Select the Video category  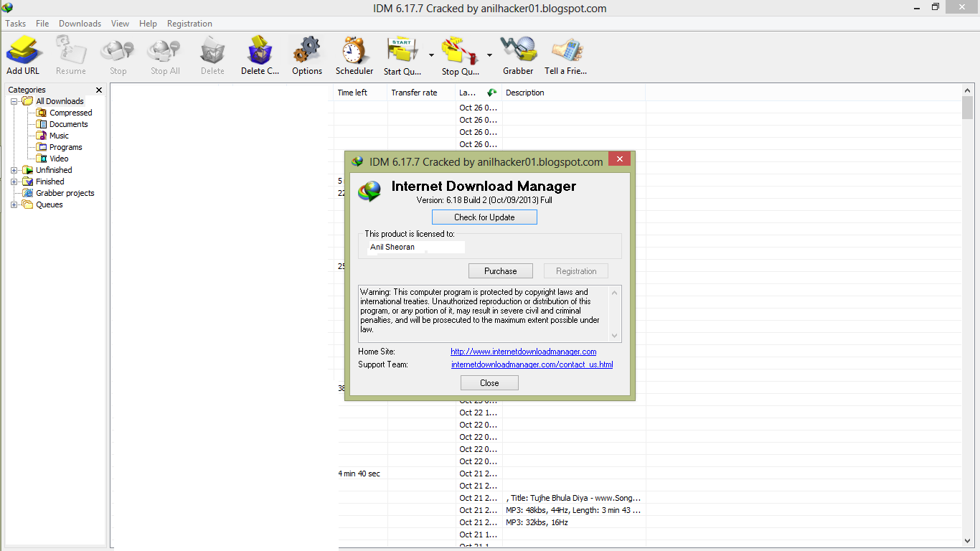coord(59,159)
